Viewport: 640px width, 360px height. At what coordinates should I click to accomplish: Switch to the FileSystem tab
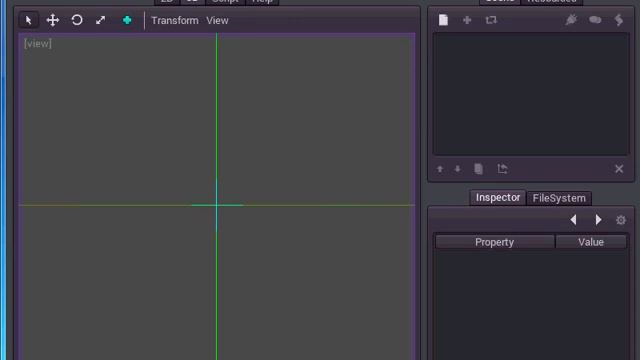tap(559, 198)
